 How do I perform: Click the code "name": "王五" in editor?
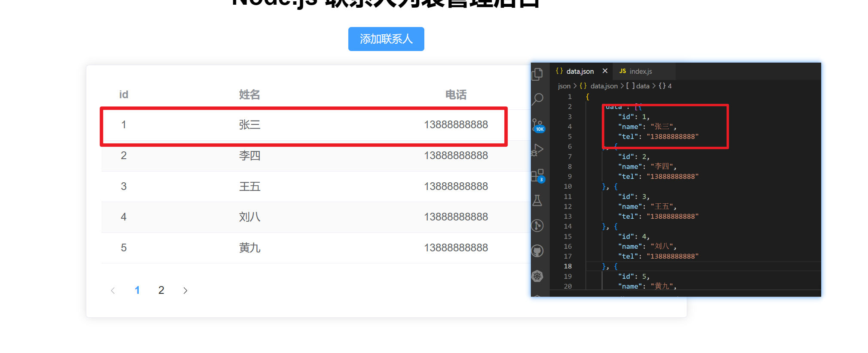(647, 206)
